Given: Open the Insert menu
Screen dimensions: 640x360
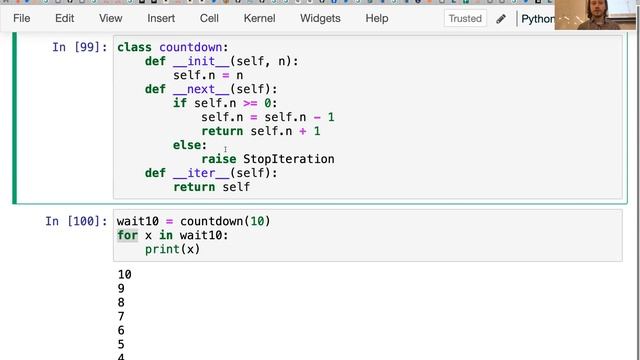Looking at the screenshot, I should (161, 18).
